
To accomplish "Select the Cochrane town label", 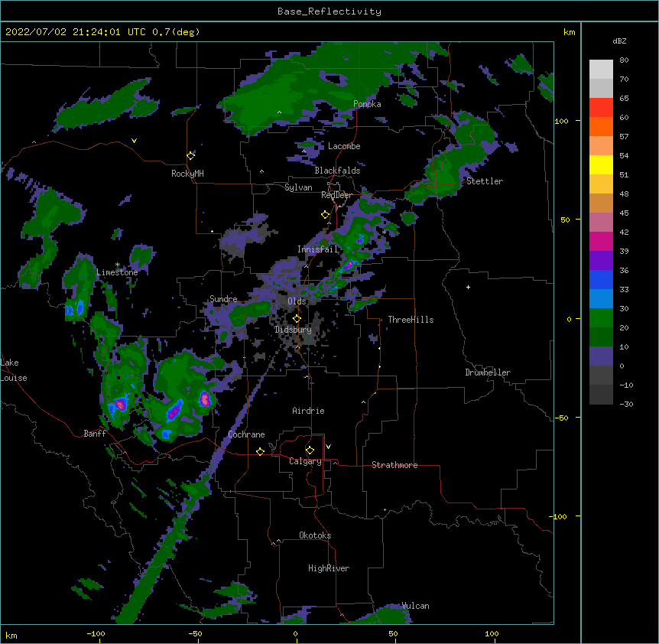I will pos(246,434).
